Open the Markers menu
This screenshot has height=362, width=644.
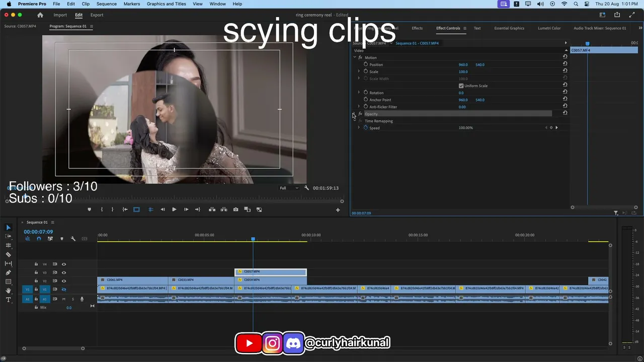132,4
